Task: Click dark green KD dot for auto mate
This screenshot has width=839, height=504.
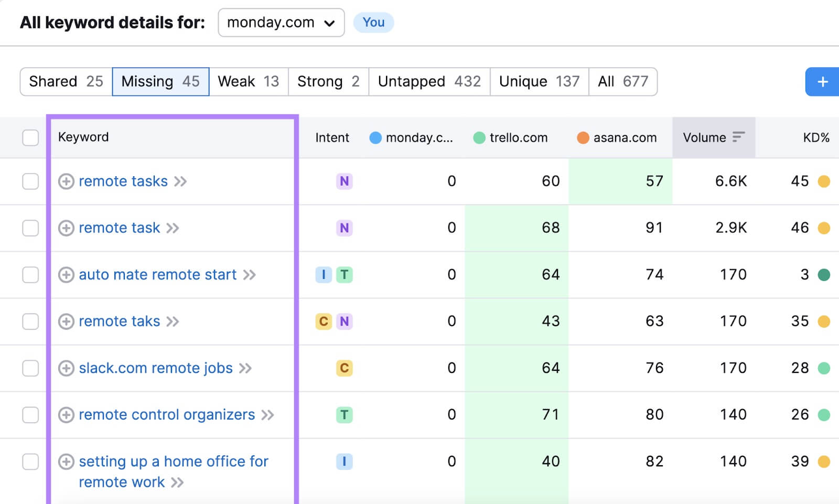Action: [x=824, y=275]
